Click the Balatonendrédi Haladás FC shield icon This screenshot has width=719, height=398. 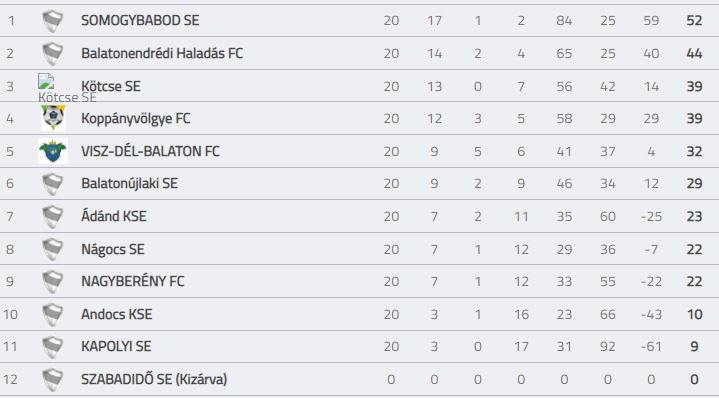[53, 54]
